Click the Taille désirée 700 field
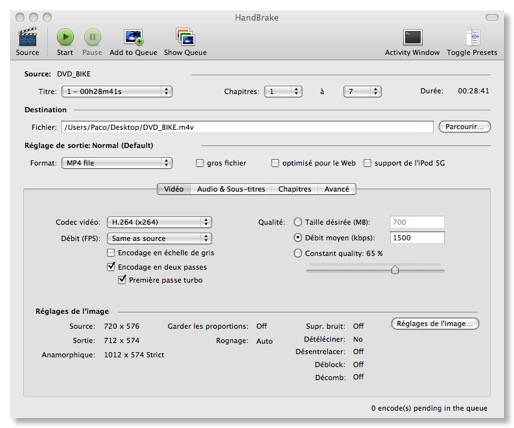Screen dimensions: 514x428 coord(417,222)
